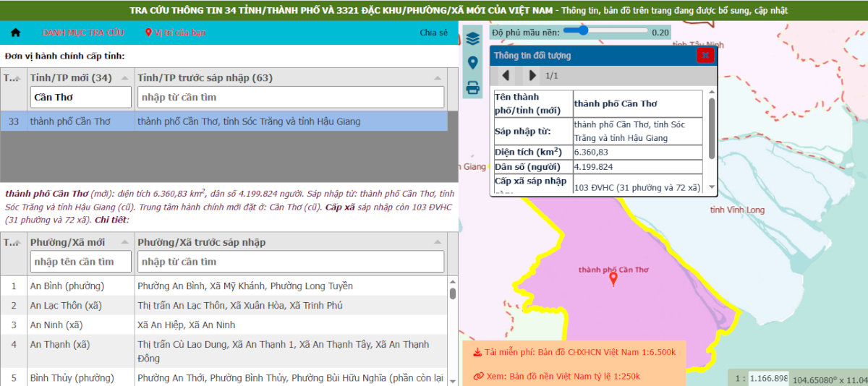Sort by Tỉnh/TP mới column arrow
Image resolution: width=868 pixels, height=386 pixels.
[x=124, y=78]
